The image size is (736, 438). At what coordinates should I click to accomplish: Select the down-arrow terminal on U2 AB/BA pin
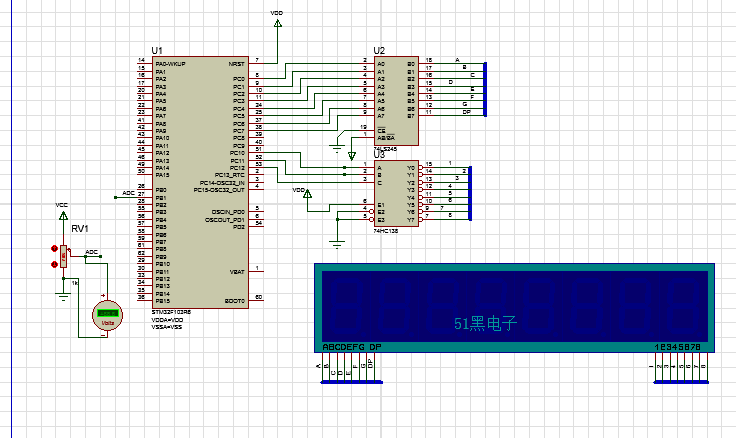(x=352, y=155)
